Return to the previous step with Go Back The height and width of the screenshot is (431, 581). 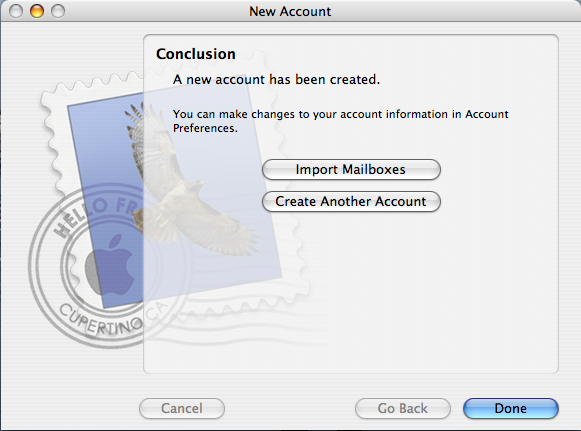point(403,408)
